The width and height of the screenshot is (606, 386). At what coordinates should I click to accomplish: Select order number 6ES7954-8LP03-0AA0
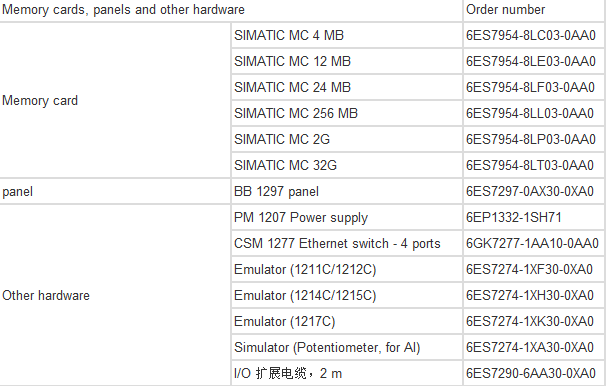(x=533, y=139)
